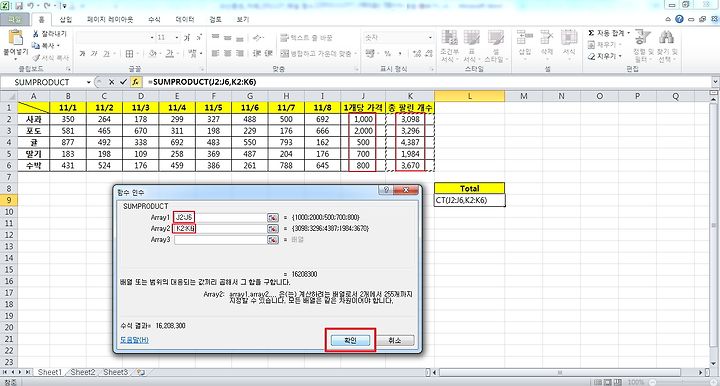
Task: Toggle horizontal center alignment
Action: pyautogui.click(x=228, y=54)
